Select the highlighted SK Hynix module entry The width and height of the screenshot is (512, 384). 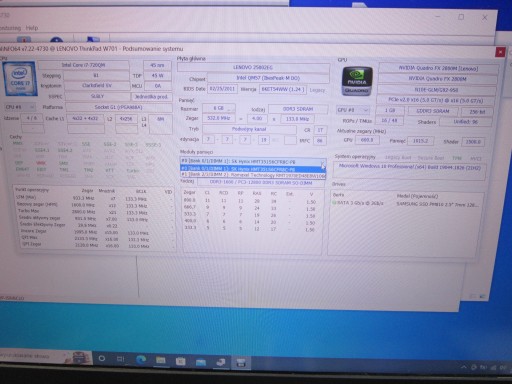[x=252, y=169]
